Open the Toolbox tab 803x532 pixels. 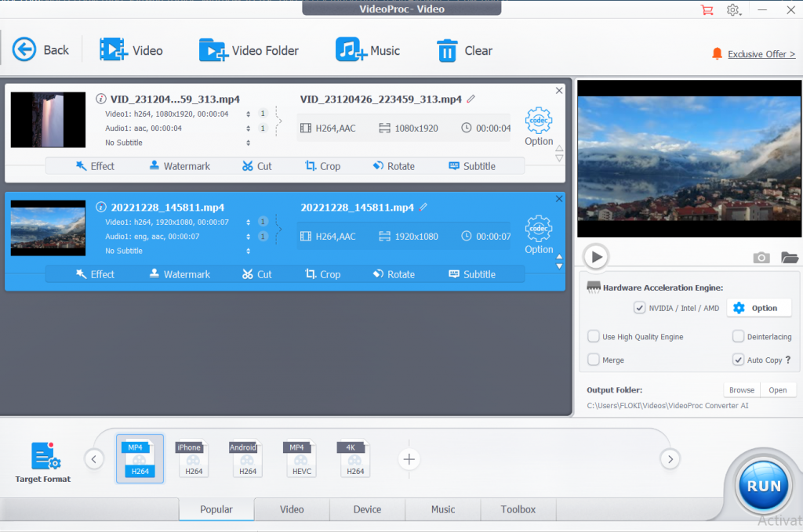[518, 509]
